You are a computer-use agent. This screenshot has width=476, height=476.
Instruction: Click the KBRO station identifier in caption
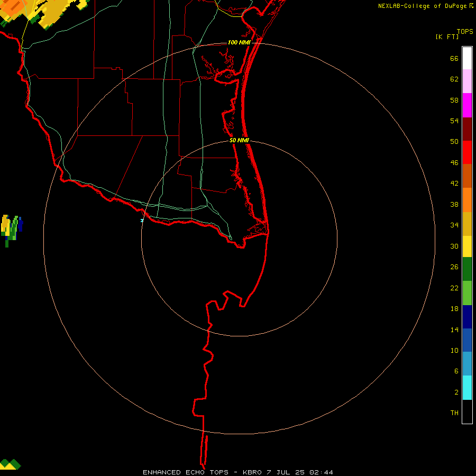(x=252, y=472)
